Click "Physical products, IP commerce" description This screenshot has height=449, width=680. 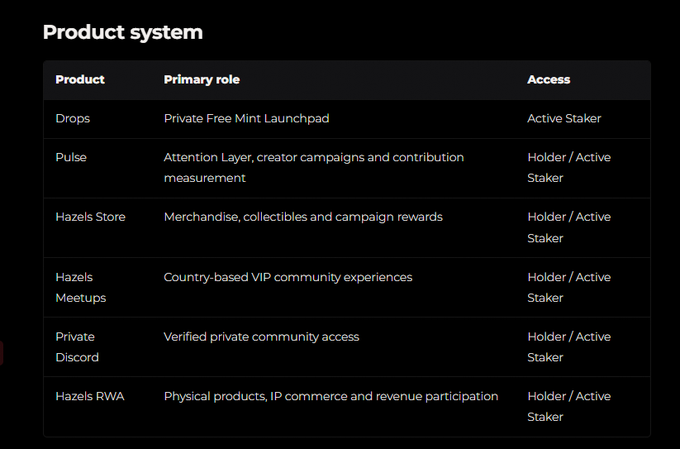click(331, 397)
